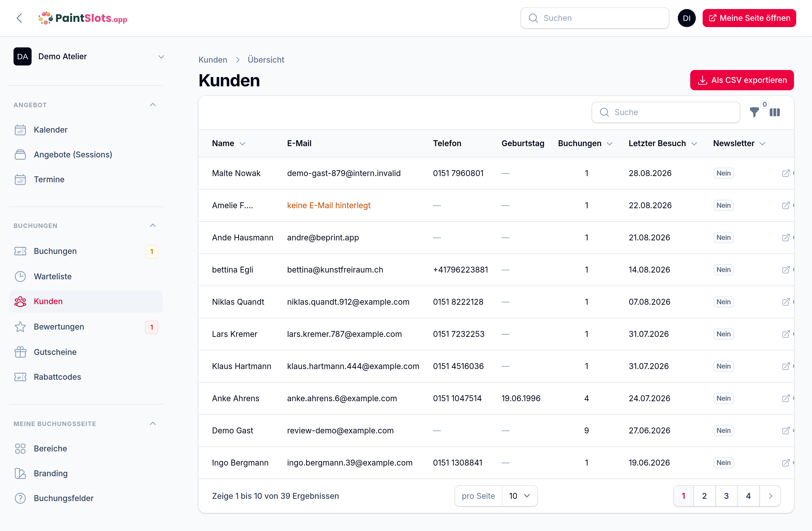The width and height of the screenshot is (812, 531).
Task: Sort table by Letzter Besuch column
Action: click(x=663, y=143)
